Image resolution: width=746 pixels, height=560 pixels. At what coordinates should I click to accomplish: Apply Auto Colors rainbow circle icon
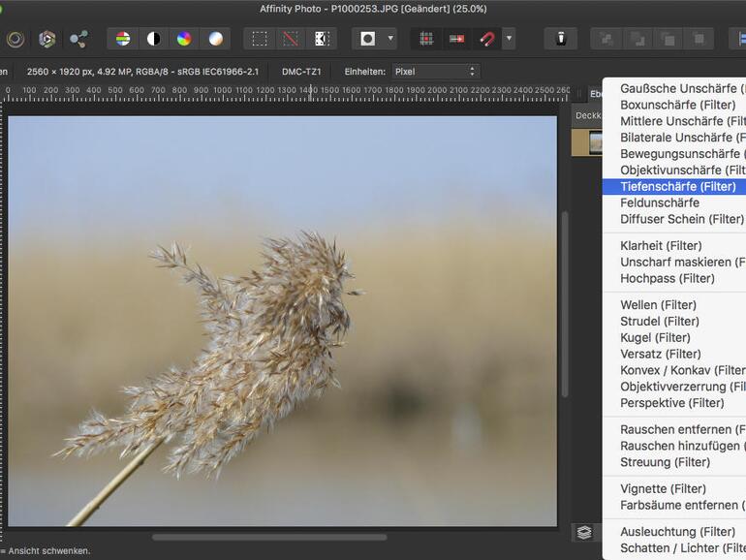(184, 39)
